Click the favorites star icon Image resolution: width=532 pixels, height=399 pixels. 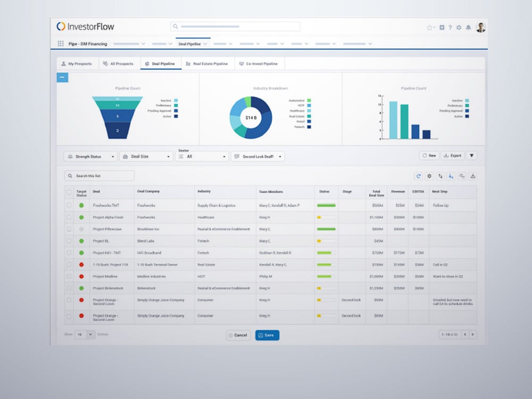point(429,28)
